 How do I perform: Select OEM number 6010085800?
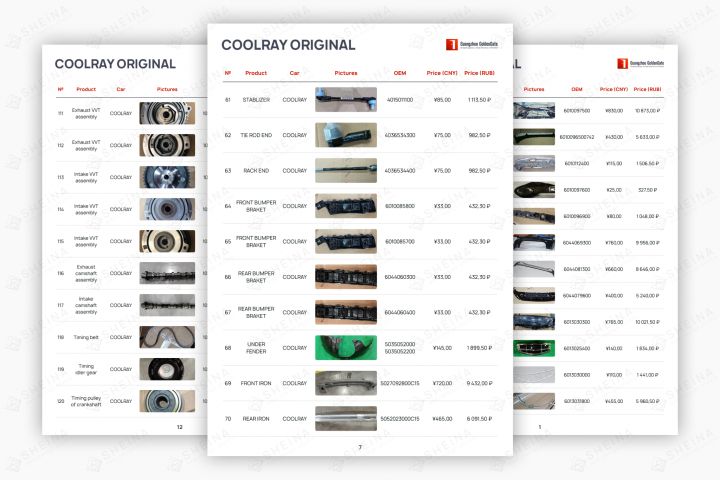[400, 206]
